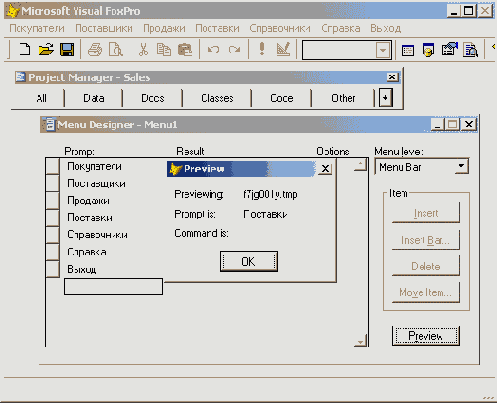This screenshot has height=403, width=497.
Task: Open the Menu level dropdown
Action: (461, 166)
